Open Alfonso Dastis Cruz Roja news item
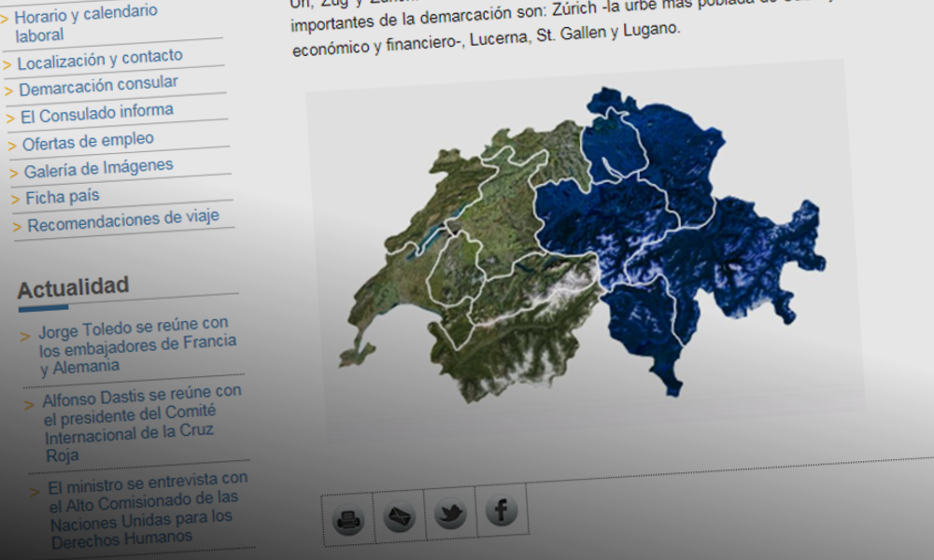The width and height of the screenshot is (934, 560). coord(142,424)
